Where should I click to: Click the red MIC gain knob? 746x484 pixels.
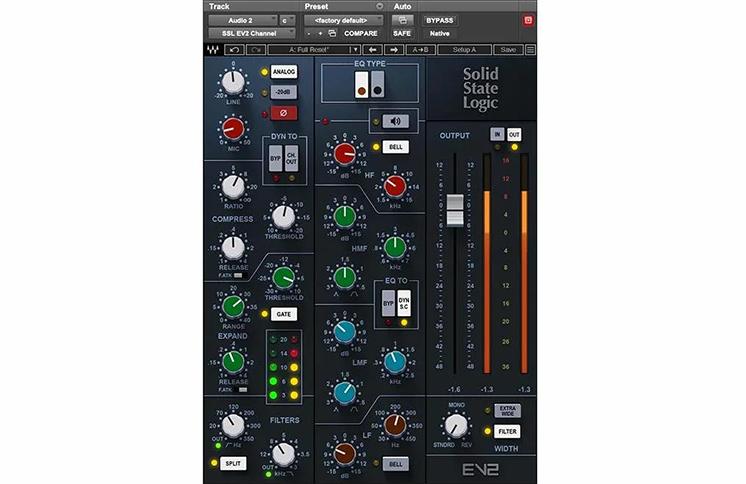coord(234,128)
